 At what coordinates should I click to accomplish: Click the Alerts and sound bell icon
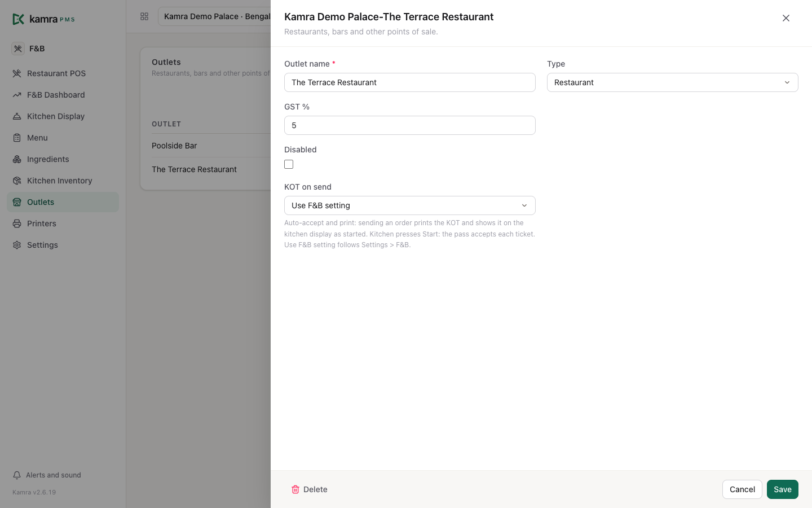(17, 475)
